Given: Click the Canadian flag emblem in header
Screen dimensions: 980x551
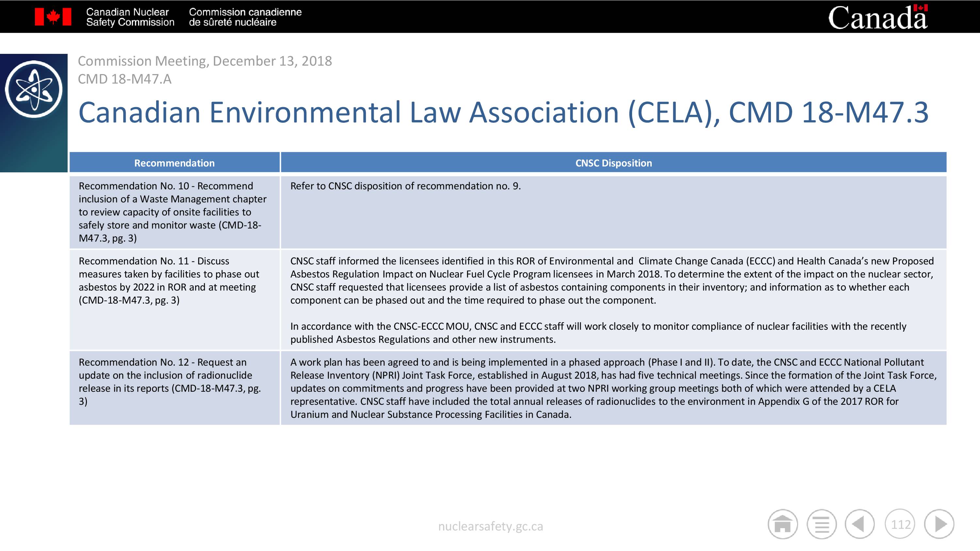Looking at the screenshot, I should 53,17.
